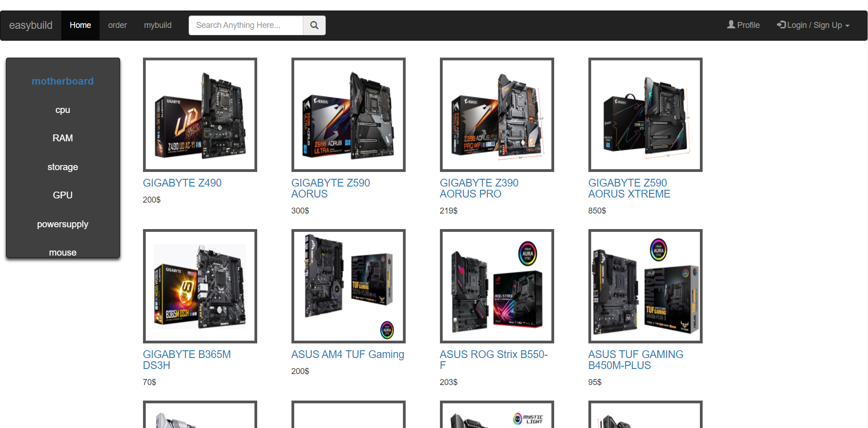Select motherboard category in sidebar

click(63, 81)
